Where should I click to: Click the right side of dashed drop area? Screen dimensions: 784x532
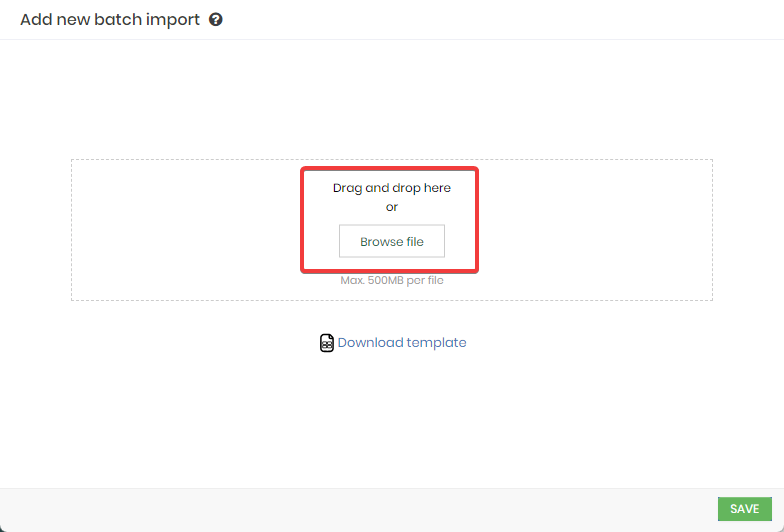click(595, 230)
